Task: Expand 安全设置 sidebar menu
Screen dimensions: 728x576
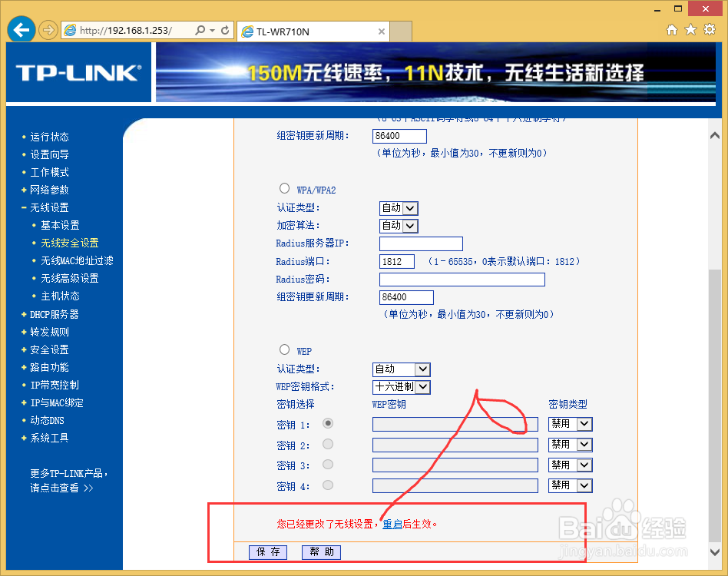Action: [49, 349]
